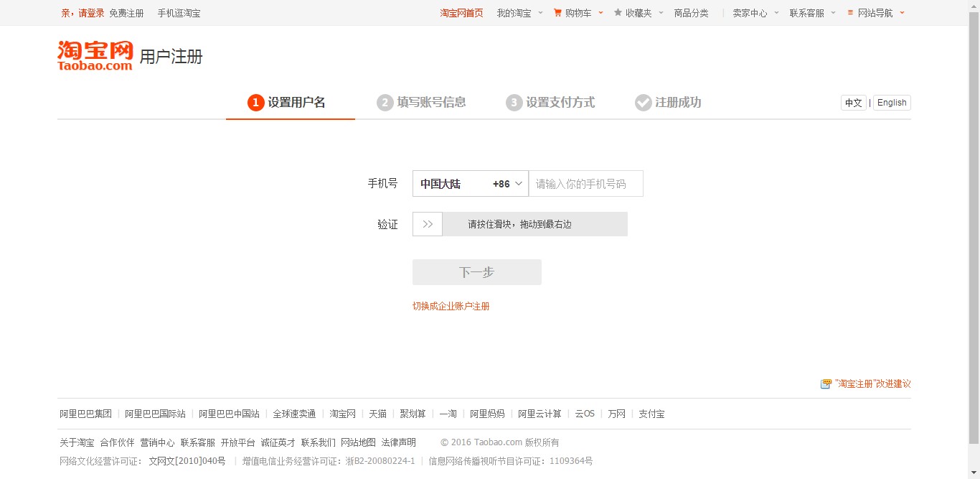
Task: Open 关于淘宝 footer link
Action: tap(77, 442)
